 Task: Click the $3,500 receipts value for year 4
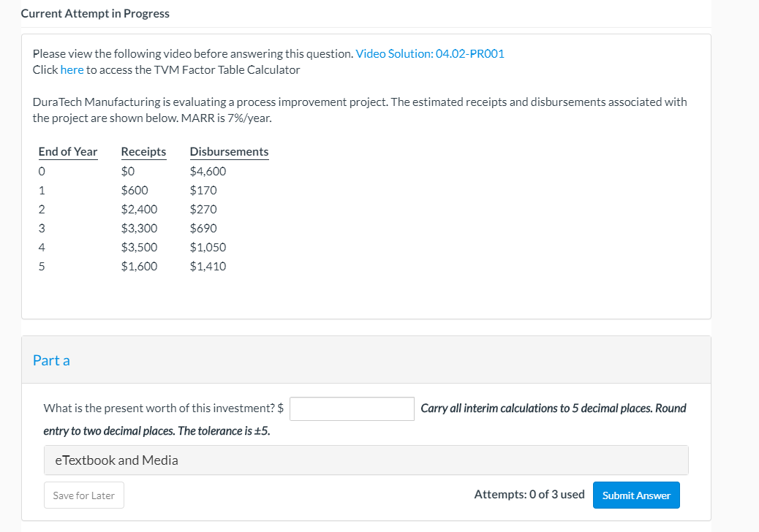139,247
